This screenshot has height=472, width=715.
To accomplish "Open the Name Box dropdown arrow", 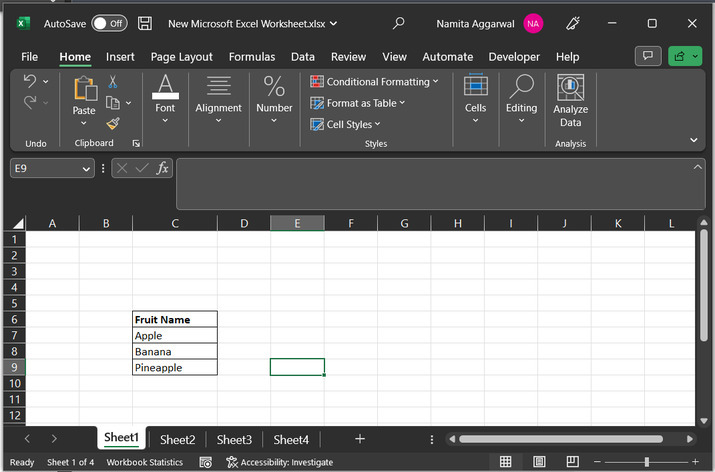I will 86,169.
